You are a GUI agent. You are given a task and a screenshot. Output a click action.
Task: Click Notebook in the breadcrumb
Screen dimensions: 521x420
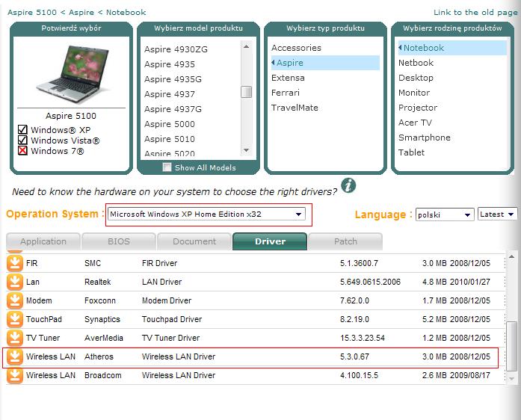[x=126, y=12]
